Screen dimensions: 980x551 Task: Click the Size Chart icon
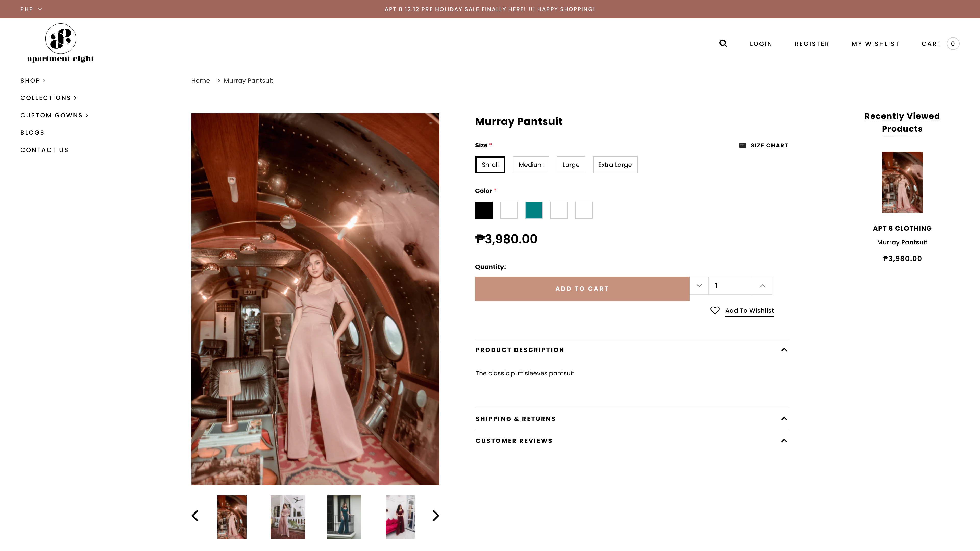coord(742,145)
